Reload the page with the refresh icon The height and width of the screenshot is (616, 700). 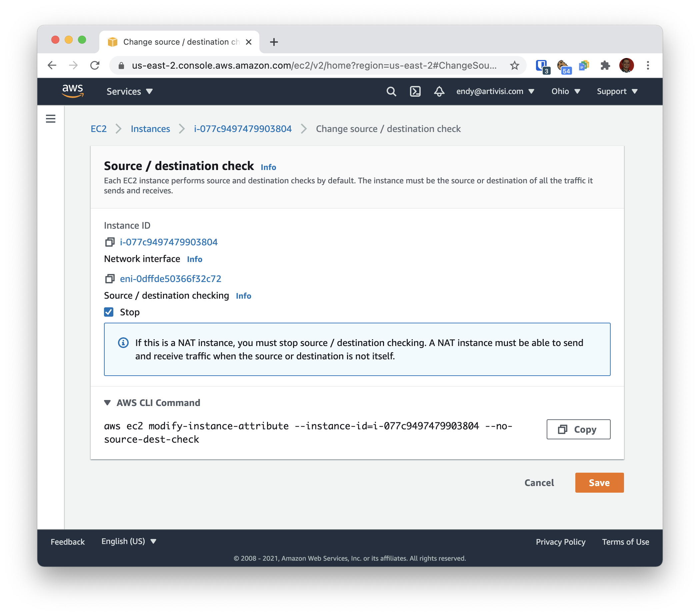tap(95, 65)
